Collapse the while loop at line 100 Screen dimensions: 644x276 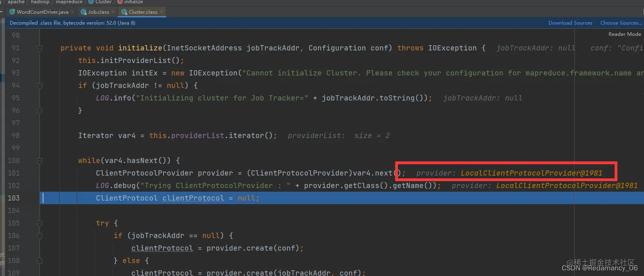[x=40, y=161]
